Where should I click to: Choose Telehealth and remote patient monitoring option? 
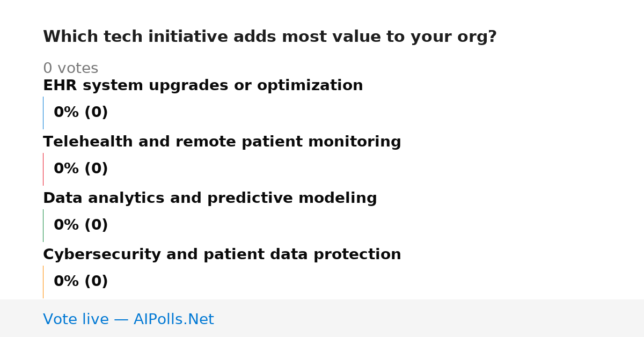click(222, 142)
